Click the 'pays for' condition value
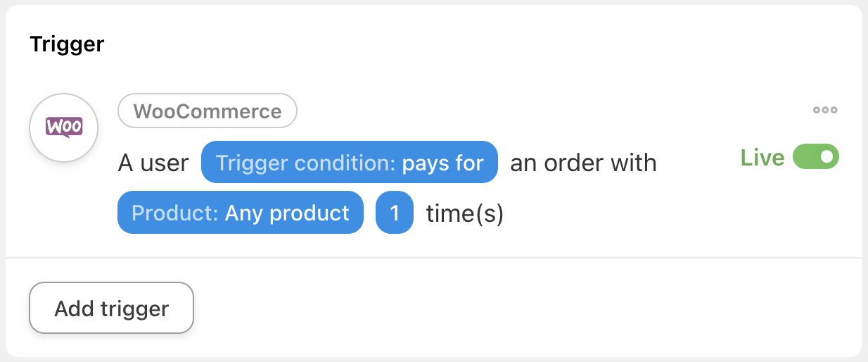868x362 pixels. coord(442,163)
